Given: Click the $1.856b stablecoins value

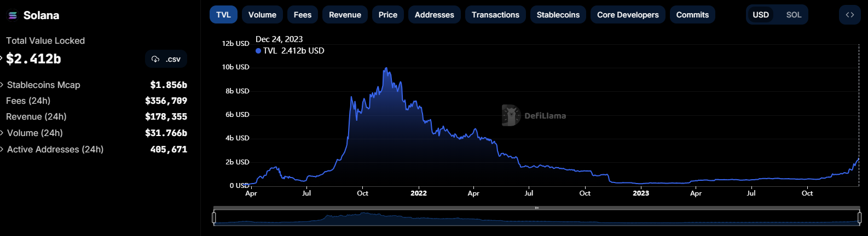Looking at the screenshot, I should (169, 85).
